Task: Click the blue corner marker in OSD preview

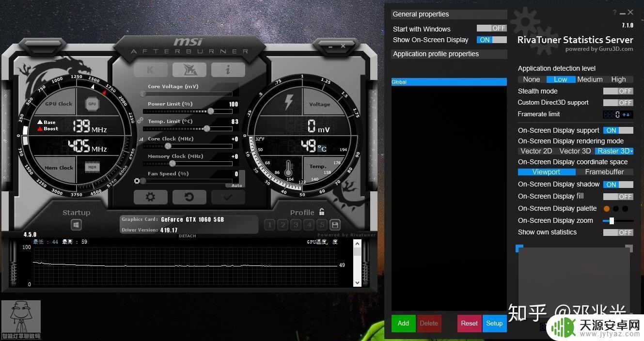Action: click(x=519, y=248)
